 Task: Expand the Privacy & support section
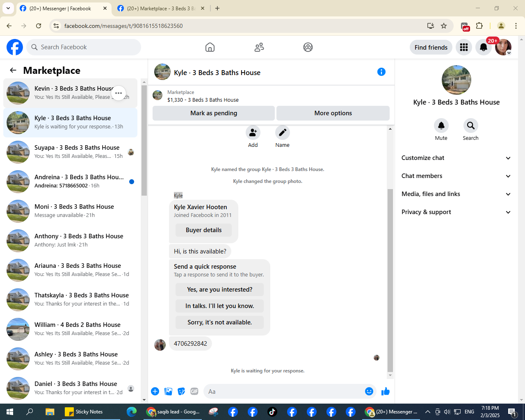click(457, 212)
